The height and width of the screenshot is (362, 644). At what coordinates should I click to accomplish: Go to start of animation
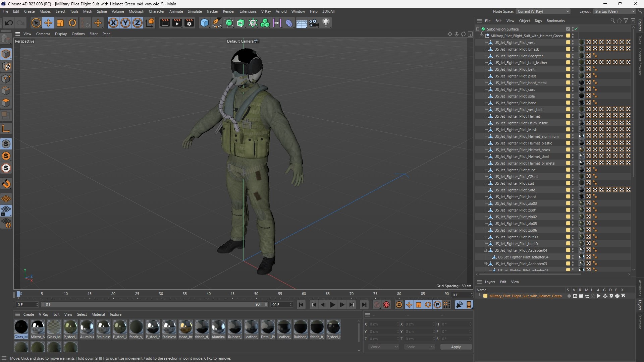[301, 305]
